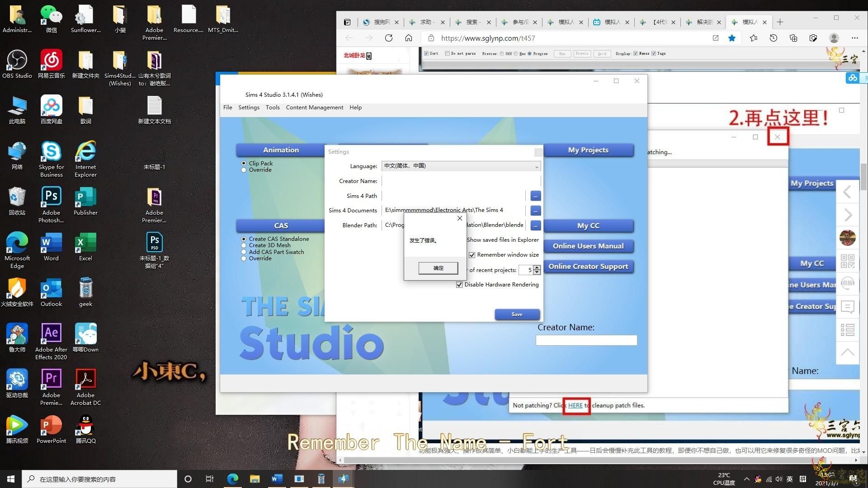Click the CAS button
Viewport: 868px width, 488px height.
click(281, 225)
